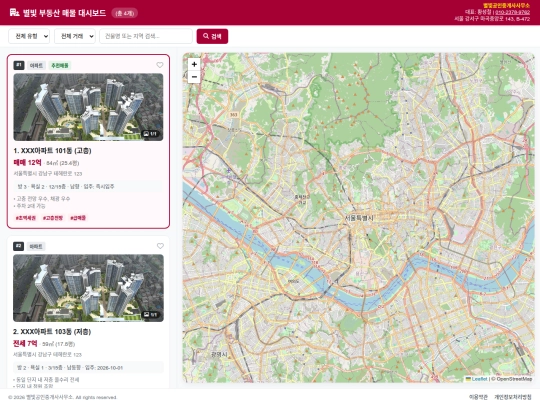Click the 아파트 tag on listing #1
Viewport: 540px width, 405px height.
coord(36,65)
